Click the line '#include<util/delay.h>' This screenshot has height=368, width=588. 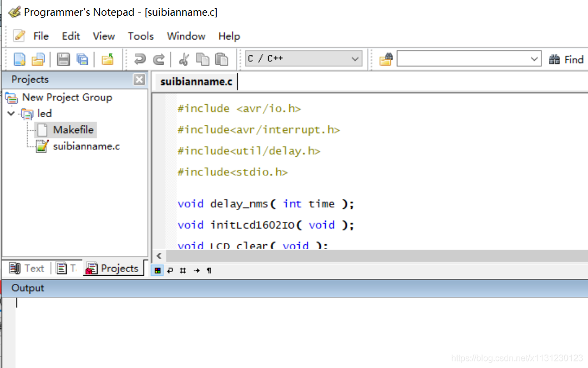pyautogui.click(x=249, y=151)
